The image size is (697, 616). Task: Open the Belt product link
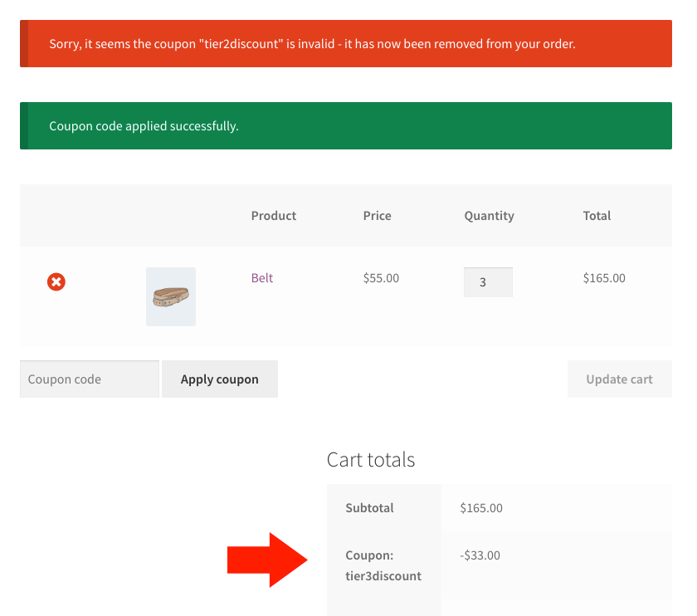pos(262,278)
